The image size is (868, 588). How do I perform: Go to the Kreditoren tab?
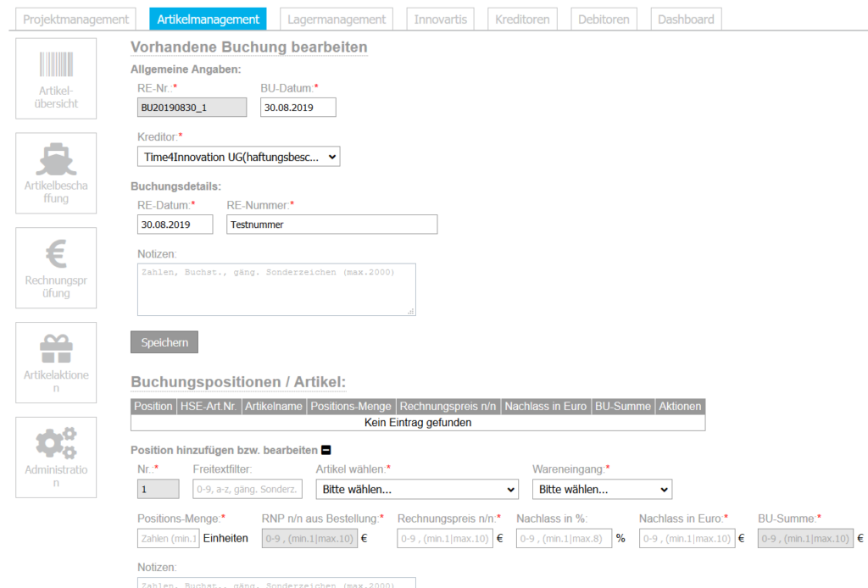[x=522, y=19]
